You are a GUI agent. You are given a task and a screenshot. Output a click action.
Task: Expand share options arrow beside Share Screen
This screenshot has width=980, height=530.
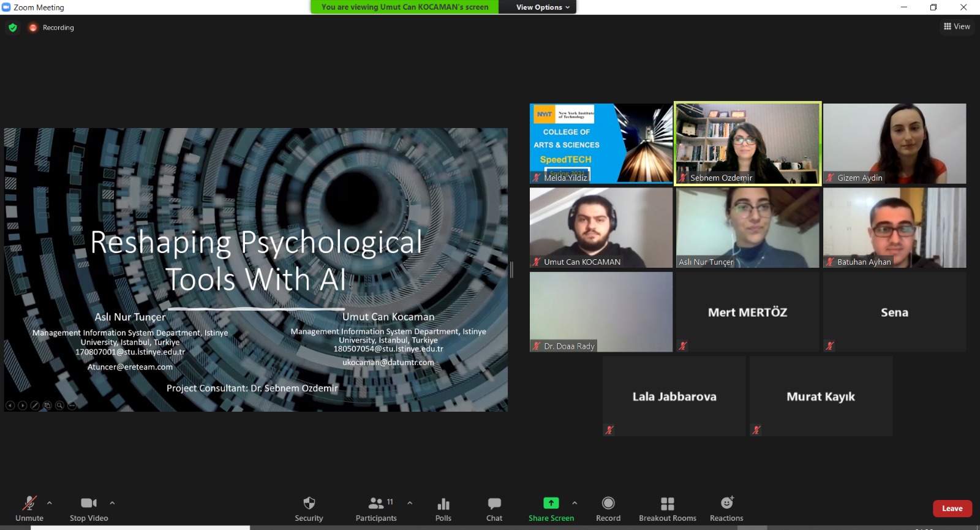pyautogui.click(x=575, y=503)
